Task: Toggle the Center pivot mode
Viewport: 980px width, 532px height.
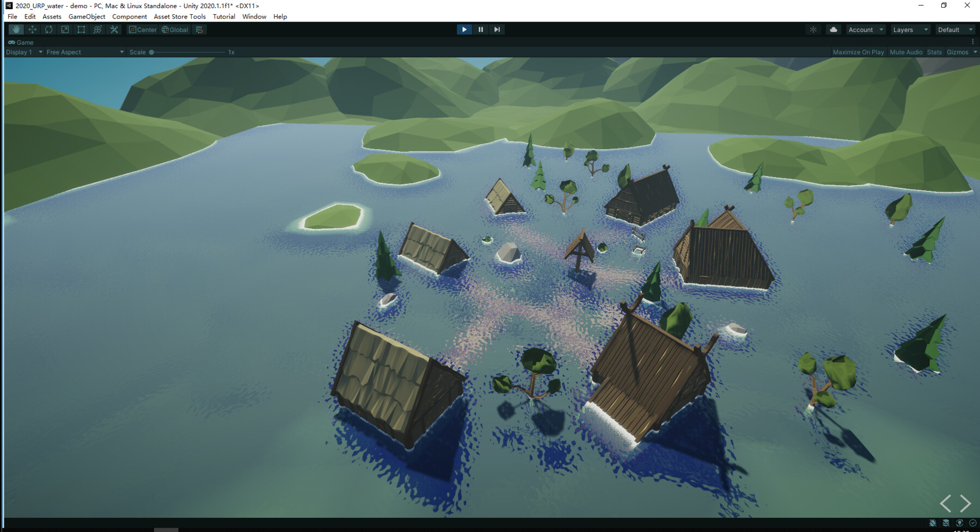Action: 143,29
